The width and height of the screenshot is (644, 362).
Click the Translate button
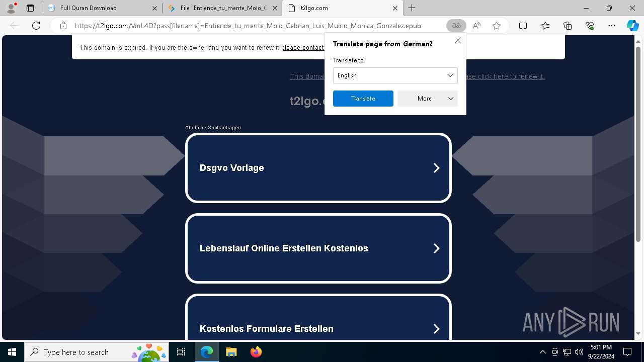[x=363, y=99]
